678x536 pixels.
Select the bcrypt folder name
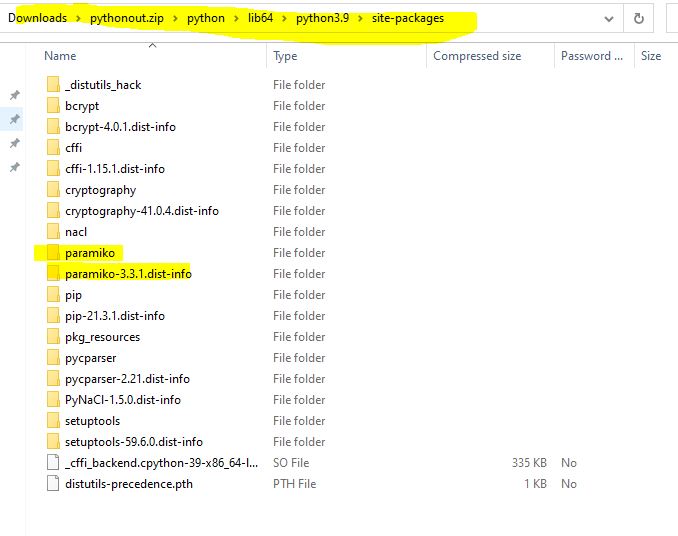[82, 106]
